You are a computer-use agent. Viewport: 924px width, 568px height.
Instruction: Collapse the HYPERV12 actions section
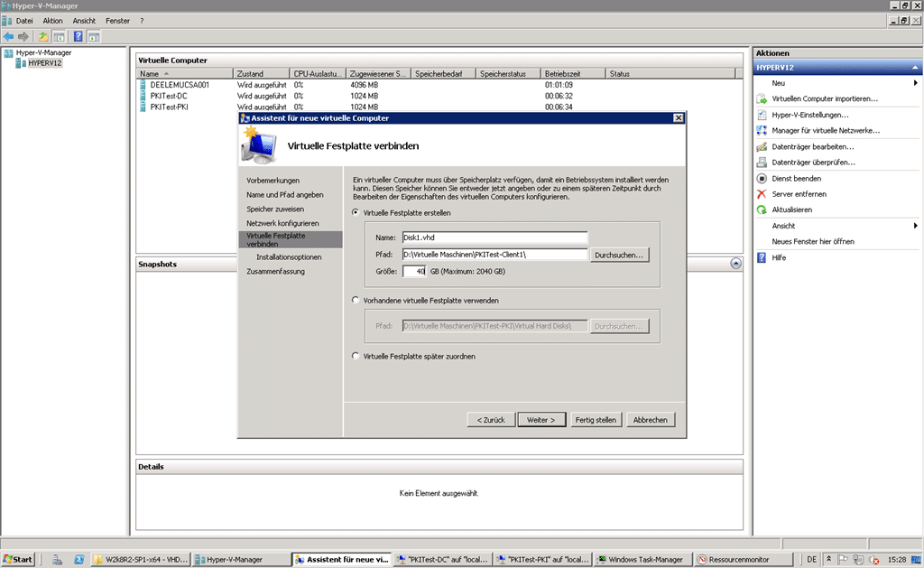pos(915,68)
